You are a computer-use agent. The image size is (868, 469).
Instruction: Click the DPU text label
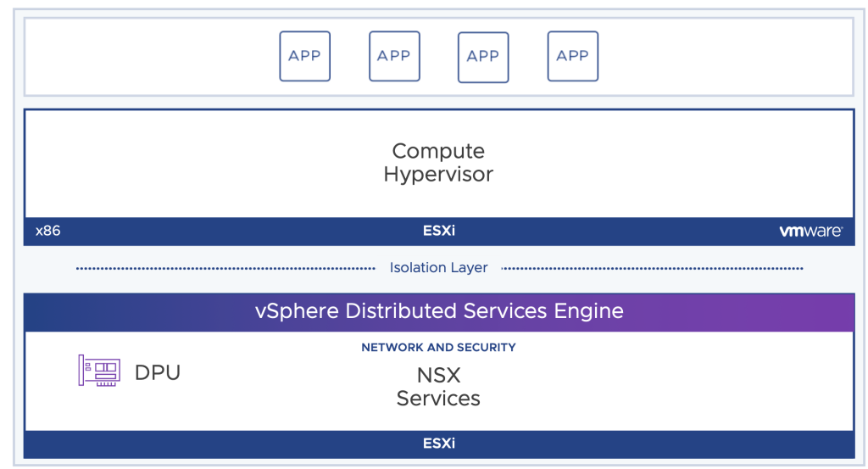pyautogui.click(x=158, y=372)
